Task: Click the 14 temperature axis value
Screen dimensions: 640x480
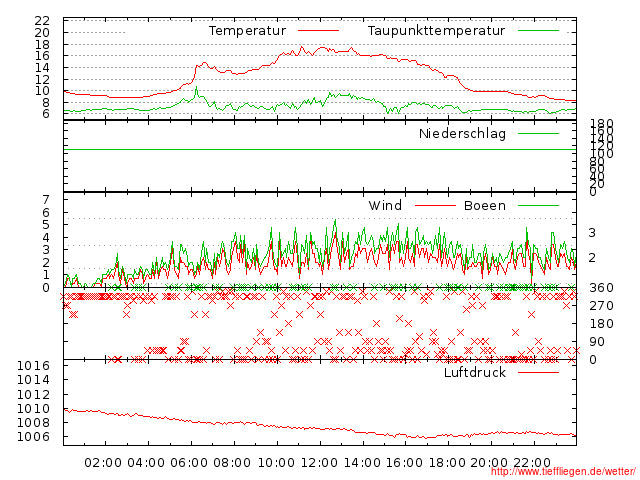Action: tap(42, 68)
